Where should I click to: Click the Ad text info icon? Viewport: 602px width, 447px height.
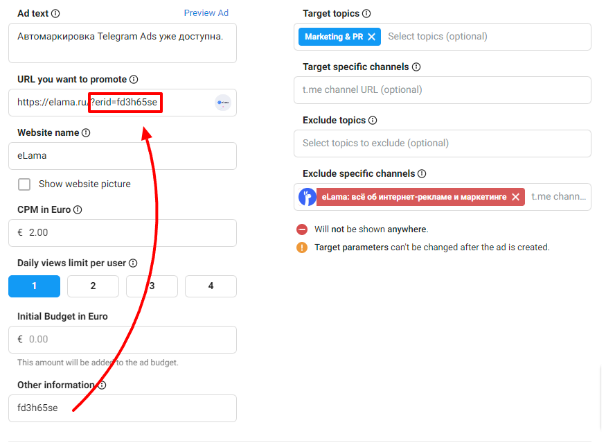tap(56, 14)
